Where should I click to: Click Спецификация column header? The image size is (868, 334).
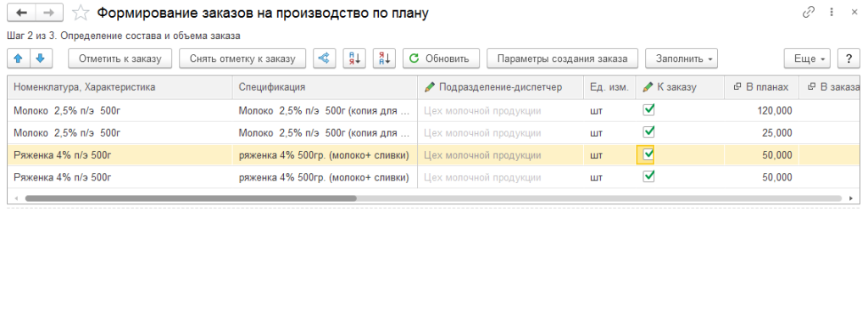[x=325, y=87]
